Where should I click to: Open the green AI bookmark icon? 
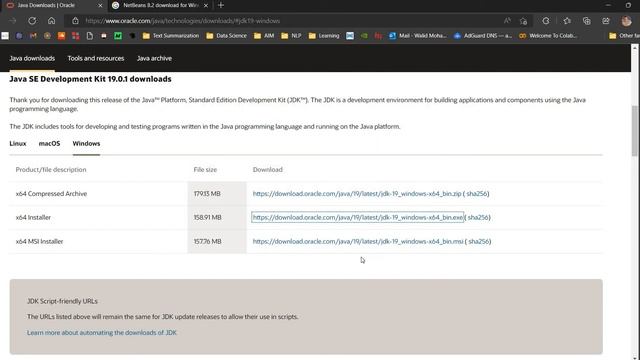tap(118, 36)
